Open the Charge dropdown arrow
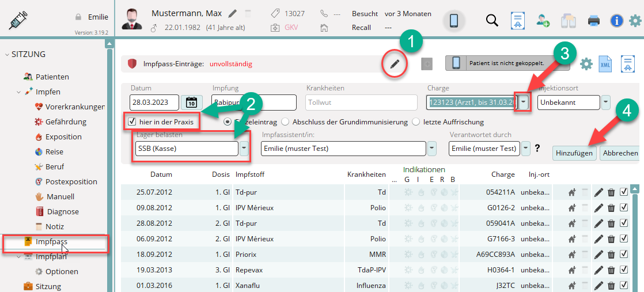644x292 pixels. [523, 103]
